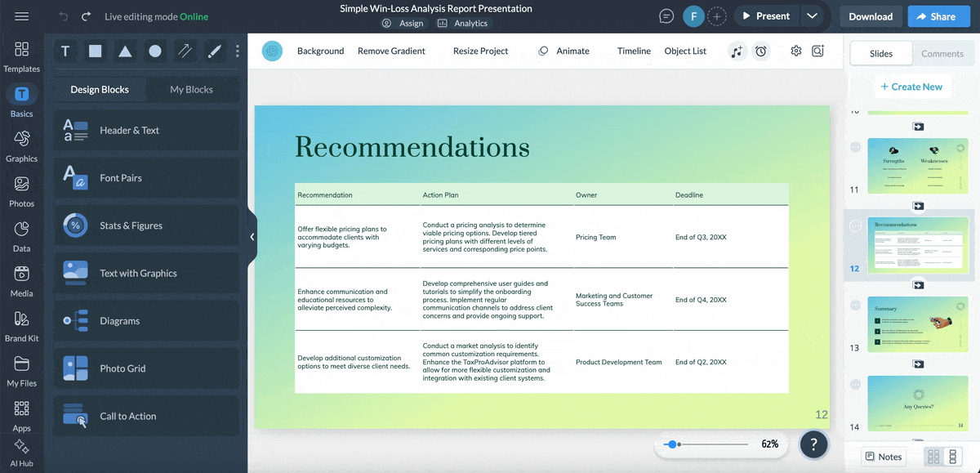Switch slides panel to list view

click(x=952, y=457)
